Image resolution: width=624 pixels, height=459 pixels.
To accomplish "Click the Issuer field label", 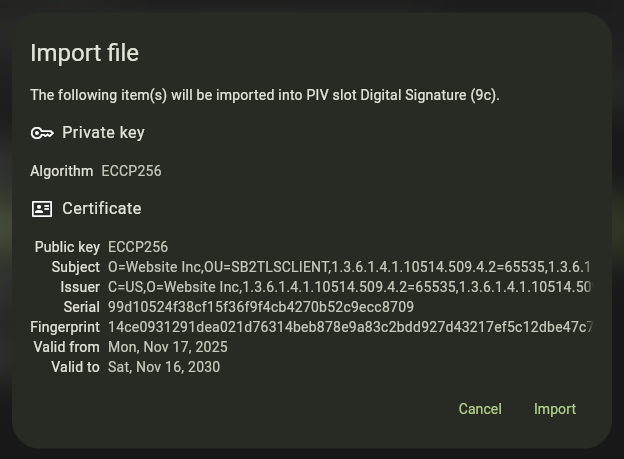I will [x=80, y=287].
